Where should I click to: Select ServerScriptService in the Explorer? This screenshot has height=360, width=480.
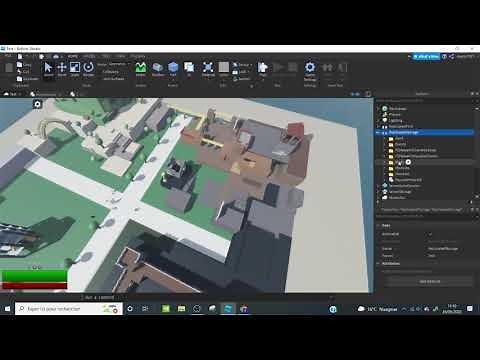[x=404, y=186]
